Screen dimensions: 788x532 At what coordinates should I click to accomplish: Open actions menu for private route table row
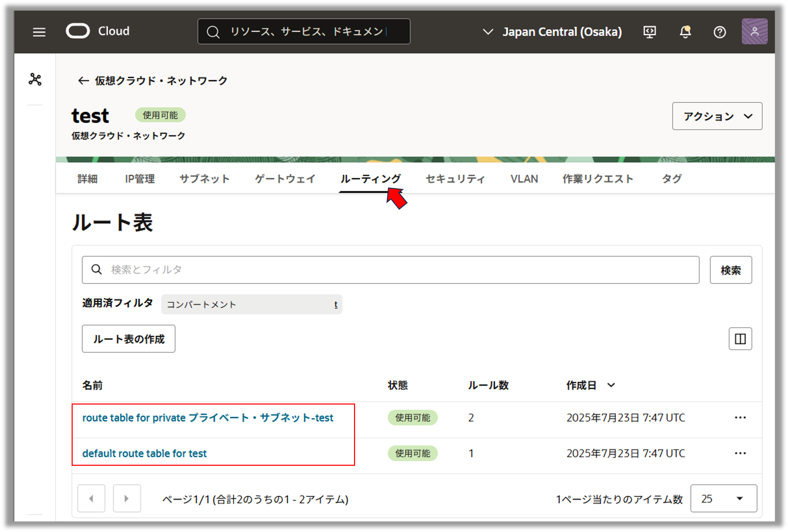[740, 417]
